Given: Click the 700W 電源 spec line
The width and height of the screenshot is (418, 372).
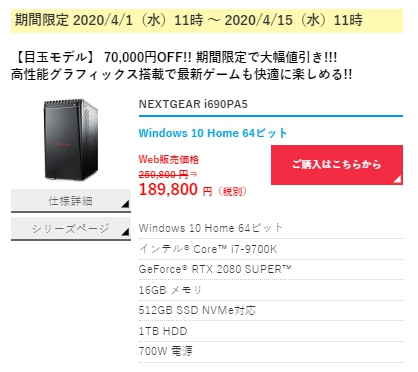Looking at the screenshot, I should (x=165, y=351).
